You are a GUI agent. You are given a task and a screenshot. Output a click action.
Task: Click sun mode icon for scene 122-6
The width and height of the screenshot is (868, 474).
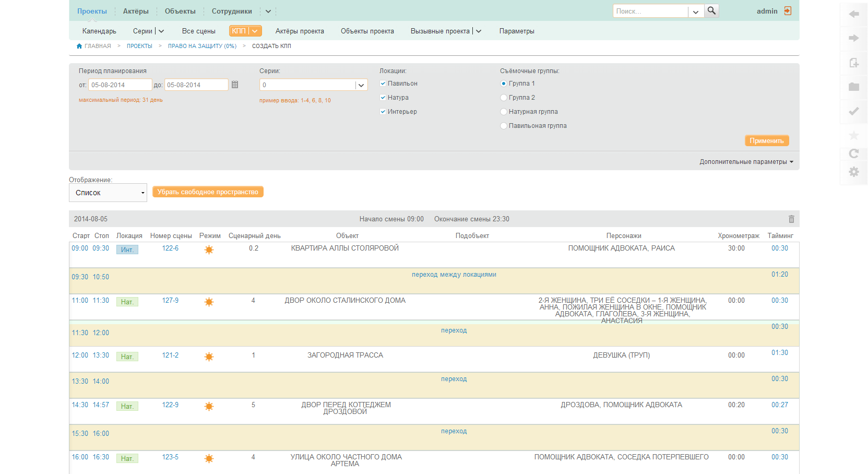(x=209, y=250)
